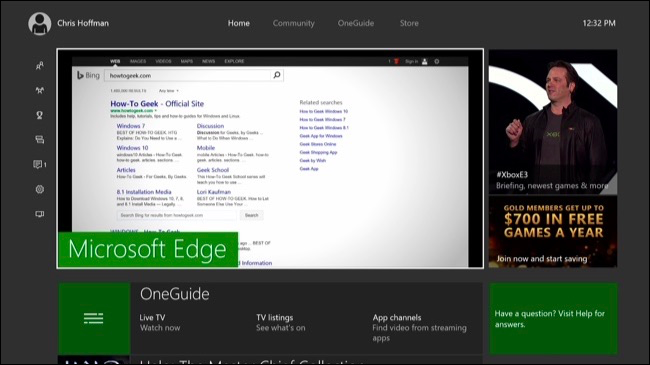Click Sign in on Bing header
Screen dimensions: 650x365
tap(412, 61)
